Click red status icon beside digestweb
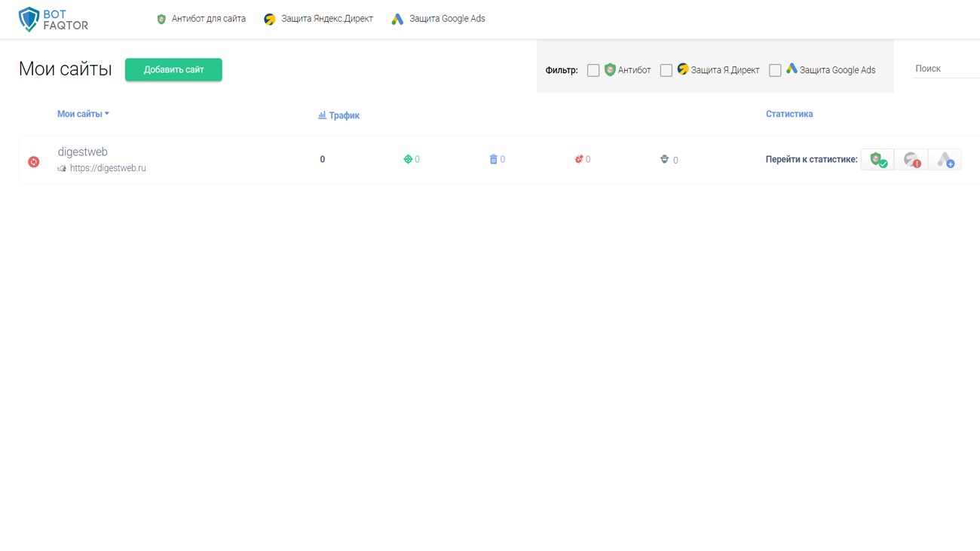The height and width of the screenshot is (551, 980). [x=34, y=161]
